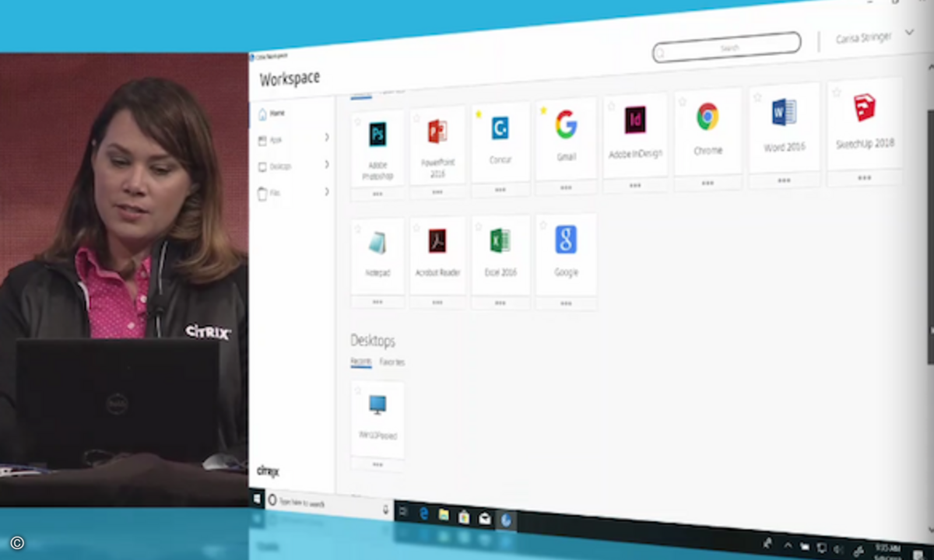Favorite Adobe Photoshop with its star

click(357, 121)
